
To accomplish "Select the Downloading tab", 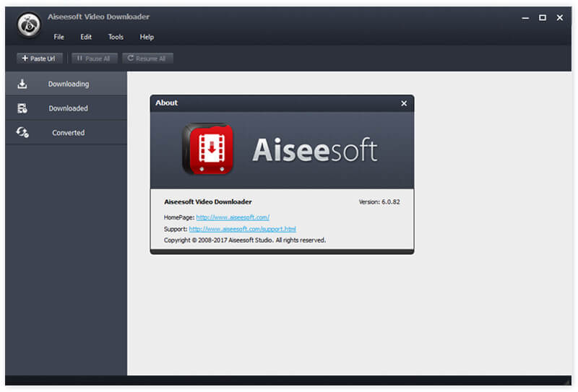I will [x=66, y=84].
